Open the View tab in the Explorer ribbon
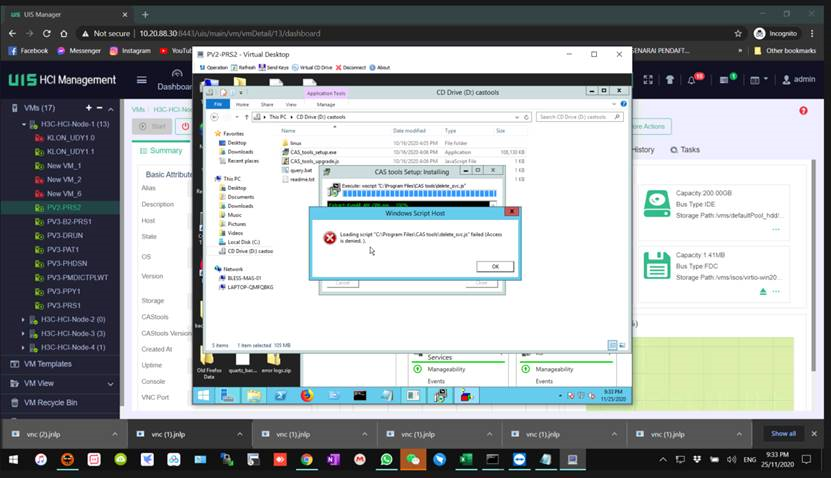Image resolution: width=831 pixels, height=478 pixels. click(291, 104)
